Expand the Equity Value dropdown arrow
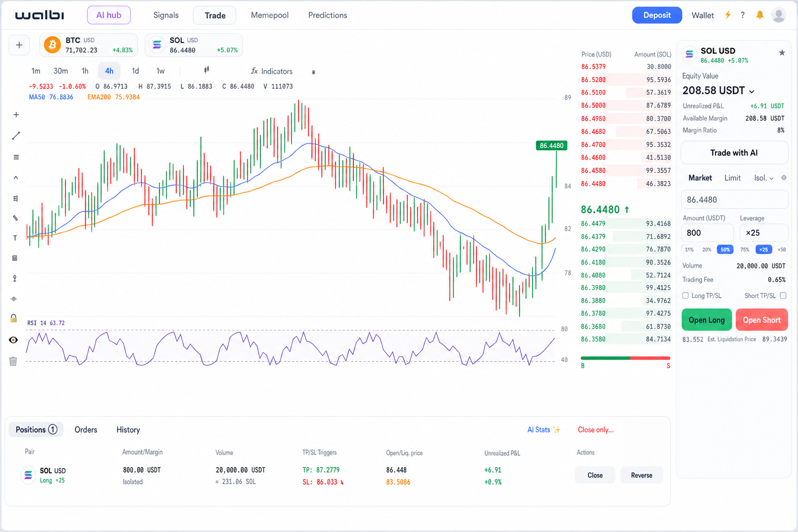This screenshot has width=798, height=532. 751,91
